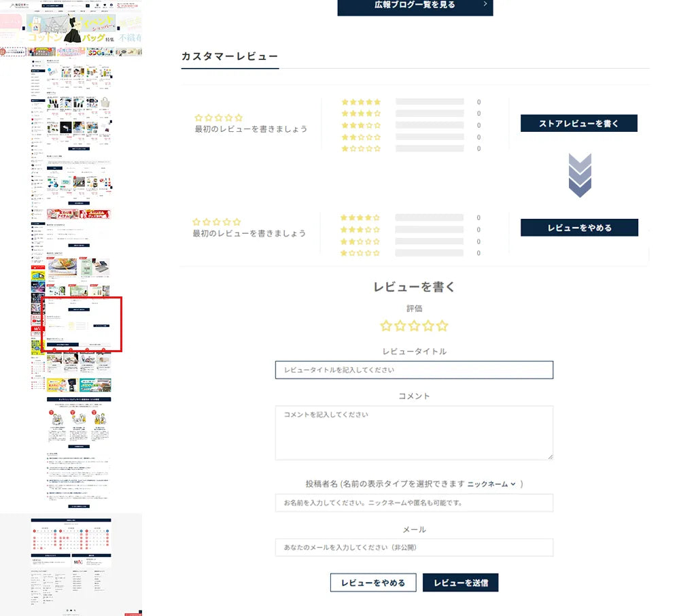
Task: Focus the 投稿者名 name input field
Action: click(414, 503)
